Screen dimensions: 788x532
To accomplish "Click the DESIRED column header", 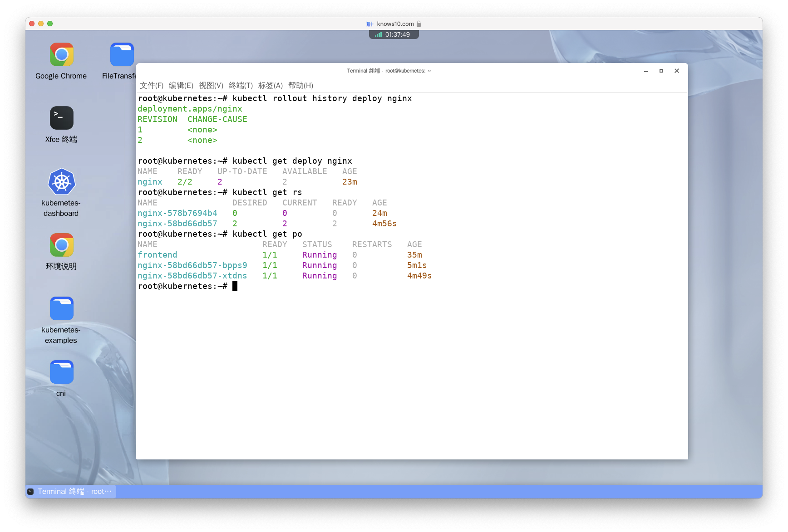I will [250, 203].
